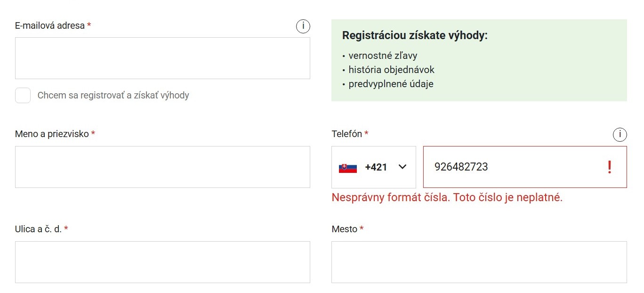Focus the Mesto input field
This screenshot has width=644, height=293.
(x=479, y=262)
